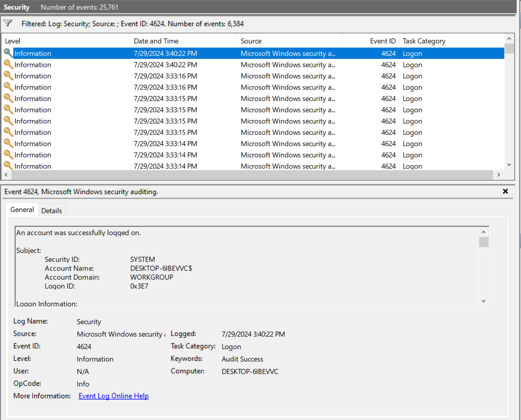Click the event list vertical scrollbar thumb
This screenshot has width=521, height=420.
(x=509, y=48)
